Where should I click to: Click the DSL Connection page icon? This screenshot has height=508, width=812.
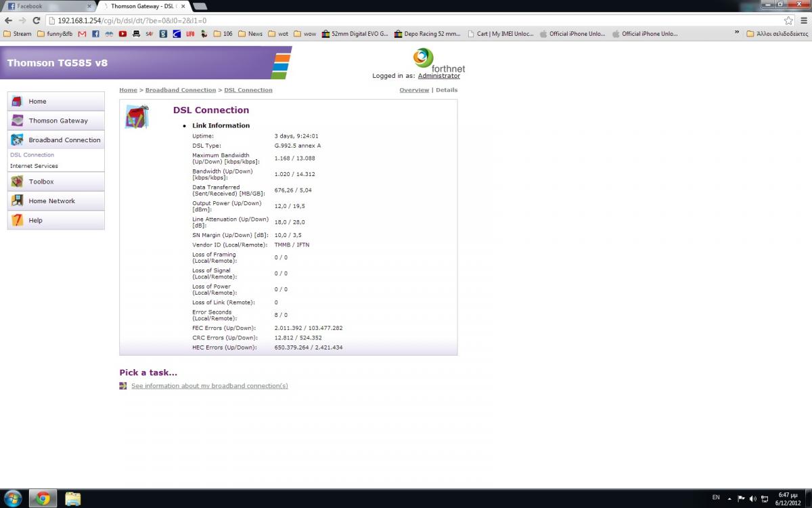click(x=137, y=117)
